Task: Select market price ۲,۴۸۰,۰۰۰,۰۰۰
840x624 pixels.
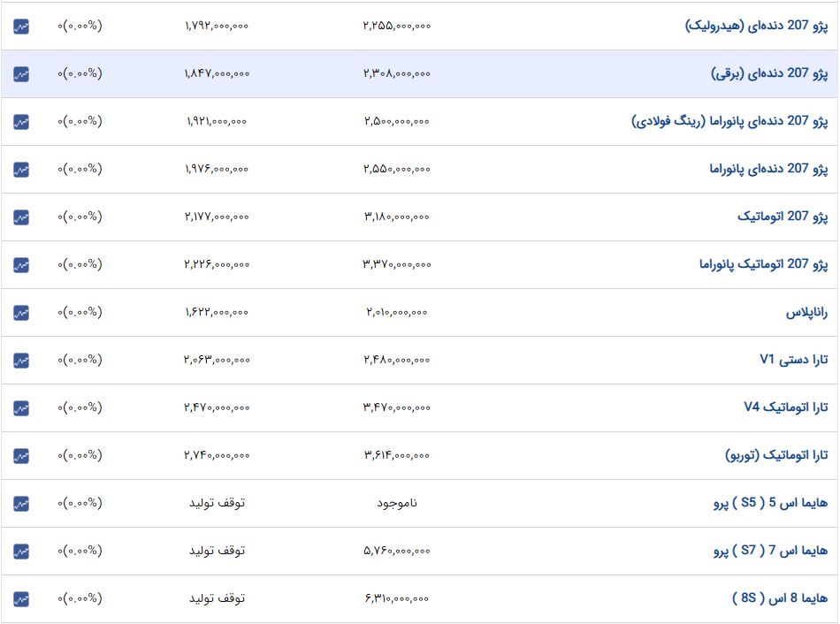Action: pyautogui.click(x=396, y=360)
